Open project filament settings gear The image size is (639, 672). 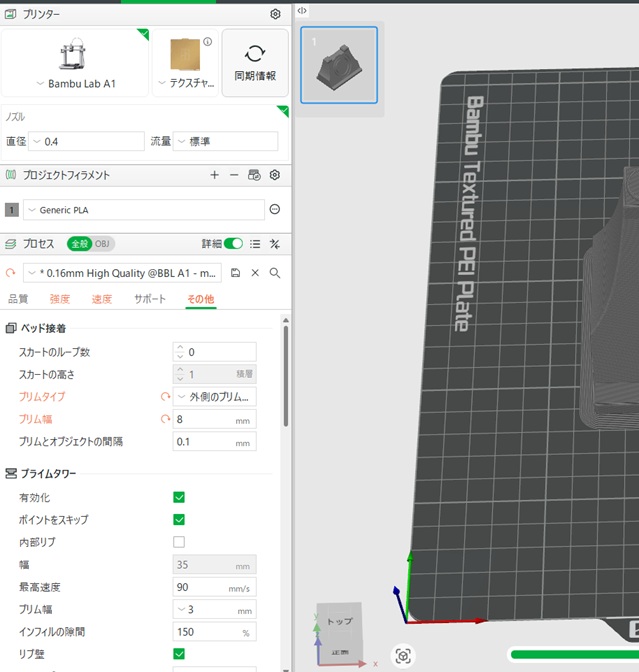pos(274,175)
